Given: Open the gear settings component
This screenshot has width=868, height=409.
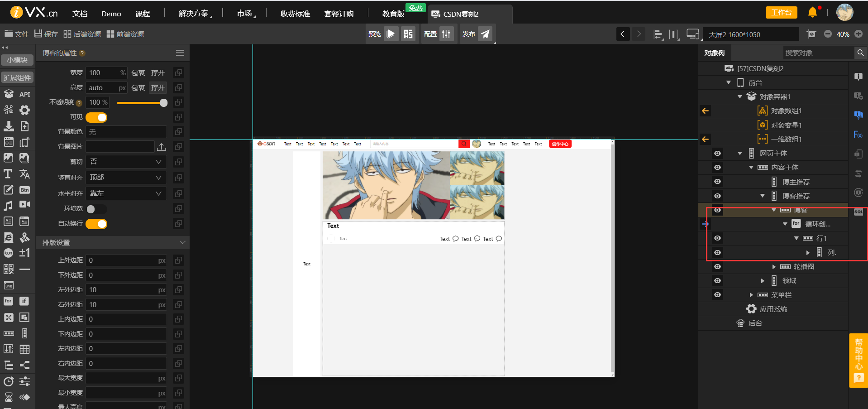Looking at the screenshot, I should [24, 110].
